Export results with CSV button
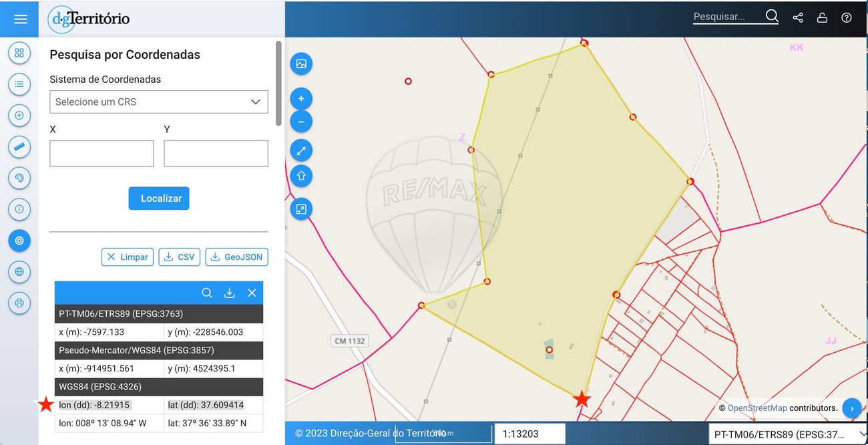Image resolution: width=868 pixels, height=445 pixels. click(x=180, y=257)
